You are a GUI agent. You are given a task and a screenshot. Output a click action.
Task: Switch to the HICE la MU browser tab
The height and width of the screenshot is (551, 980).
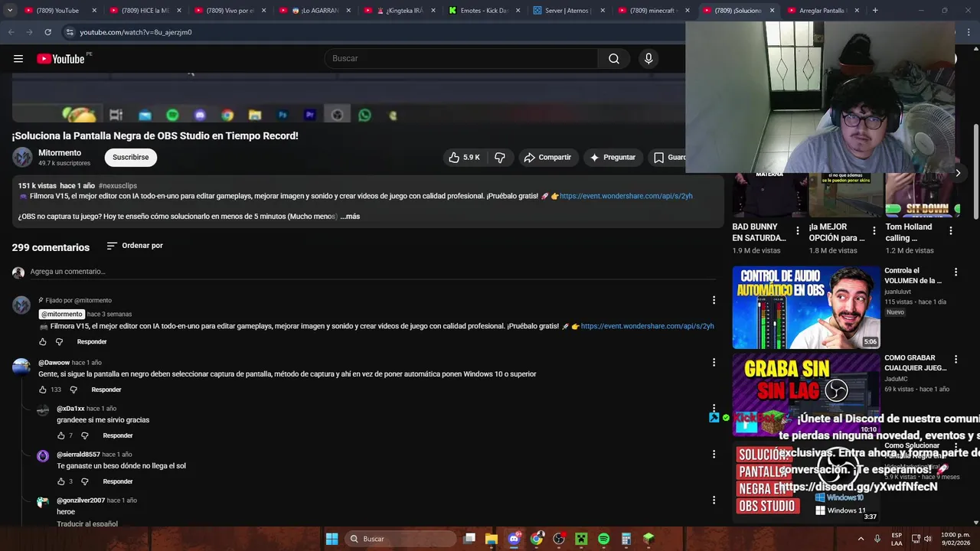click(144, 11)
